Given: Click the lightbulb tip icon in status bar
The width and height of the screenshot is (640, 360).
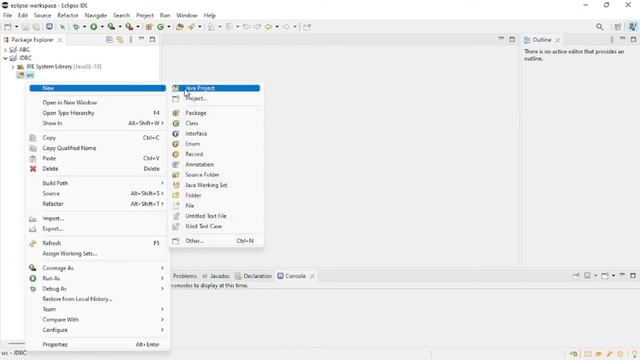Looking at the screenshot, I should tap(634, 354).
